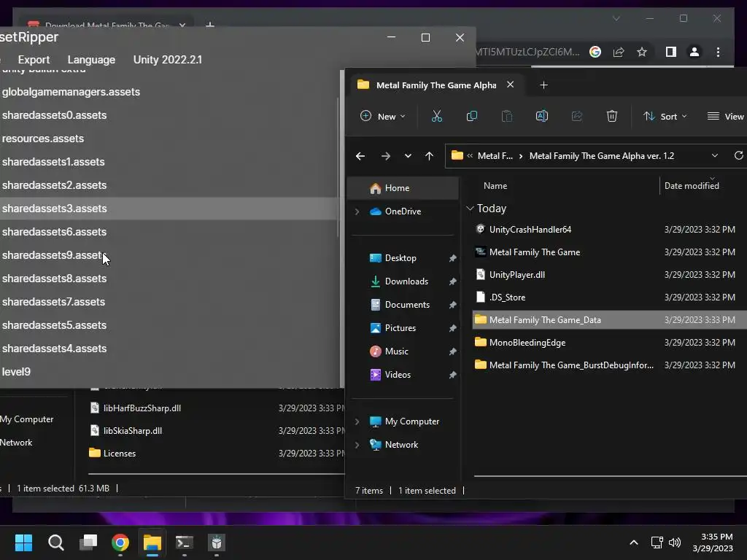Open the terminal icon on the taskbar

click(185, 542)
